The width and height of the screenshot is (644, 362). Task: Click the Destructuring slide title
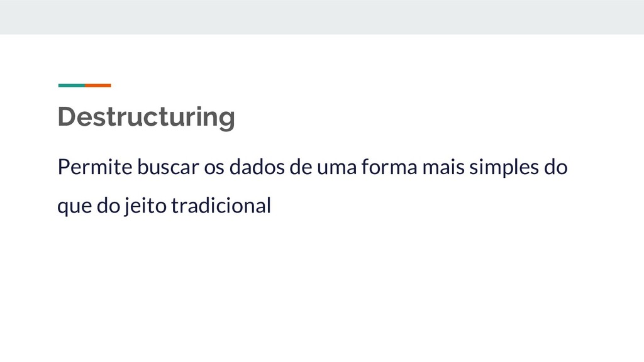(146, 118)
